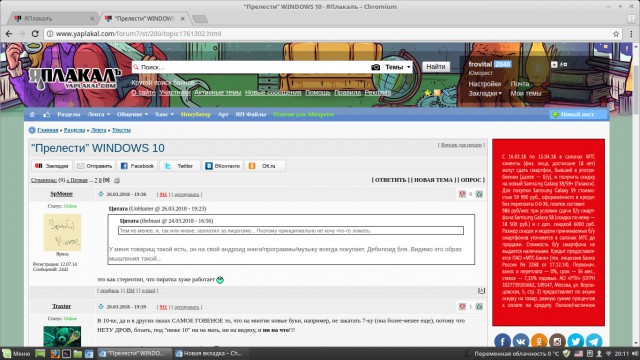Expand the Закладки dropdown in the user panel

tap(485, 93)
